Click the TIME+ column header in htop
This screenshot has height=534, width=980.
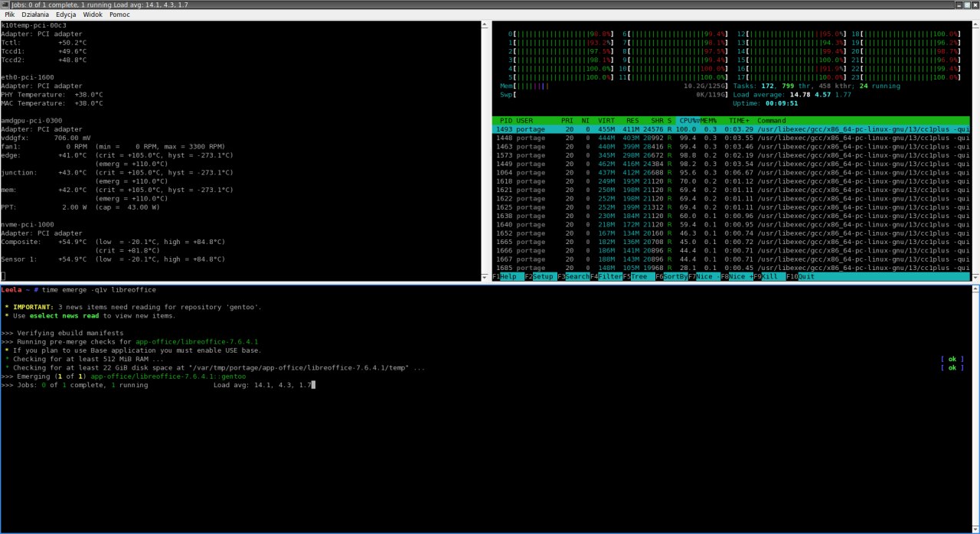click(x=739, y=121)
